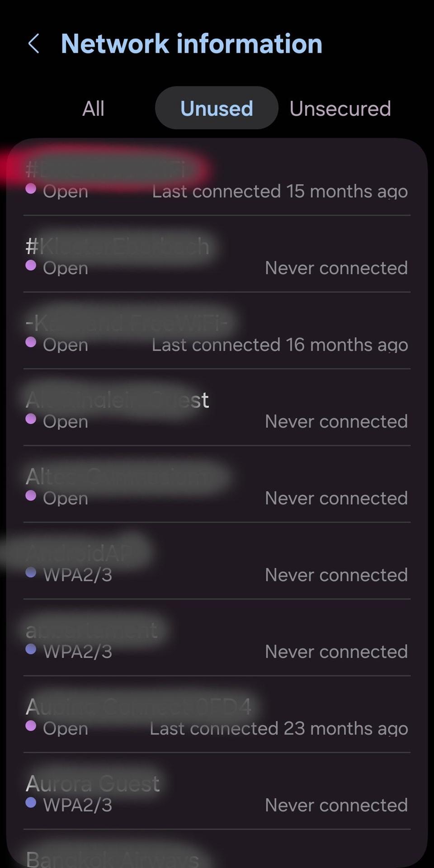Go back using the back arrow
This screenshot has width=434, height=868.
[x=34, y=44]
